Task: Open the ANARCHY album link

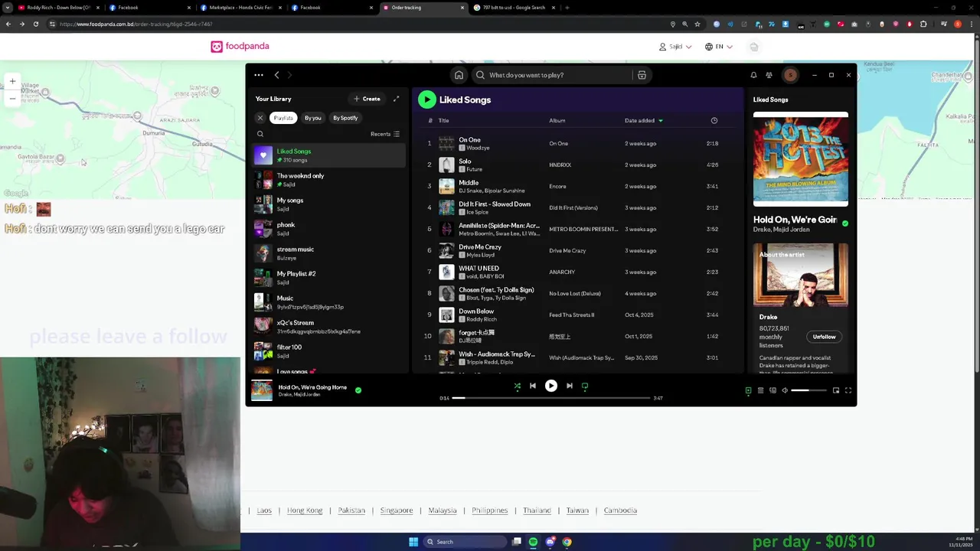Action: click(562, 272)
